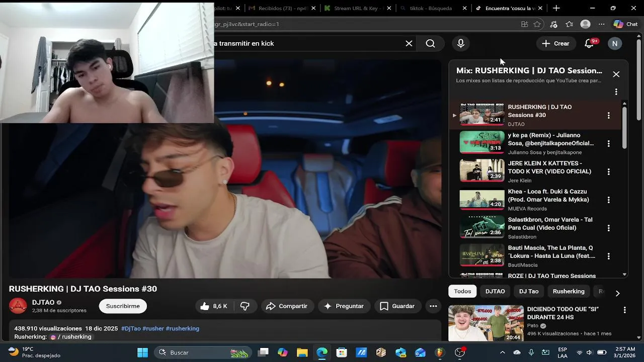This screenshot has height=362, width=644.
Task: Close the Mix playlist panel
Action: (x=616, y=74)
